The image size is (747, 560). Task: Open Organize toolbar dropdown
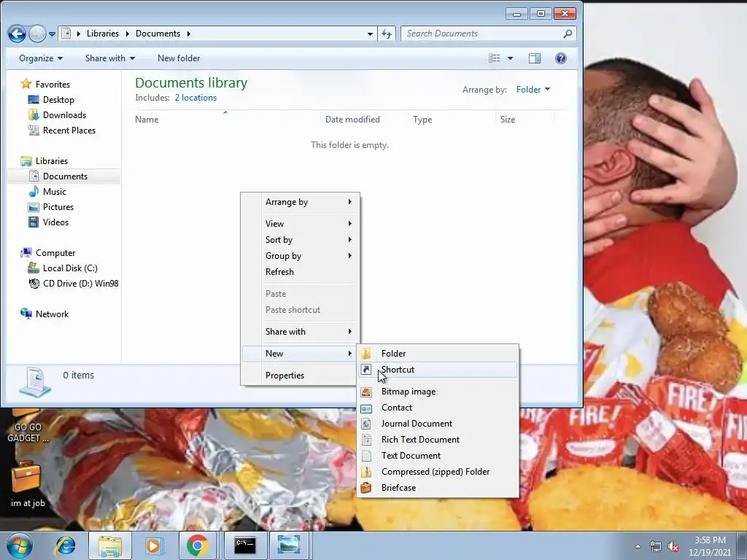41,58
